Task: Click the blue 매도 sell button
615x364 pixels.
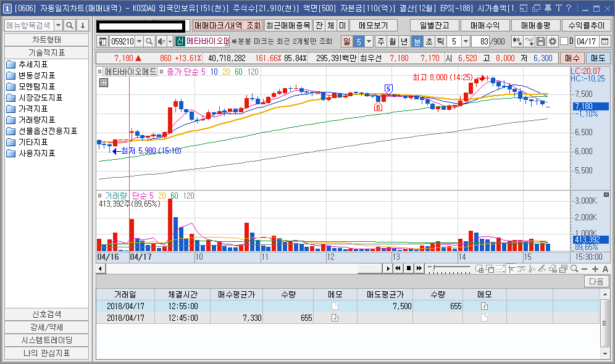Action: click(x=598, y=59)
